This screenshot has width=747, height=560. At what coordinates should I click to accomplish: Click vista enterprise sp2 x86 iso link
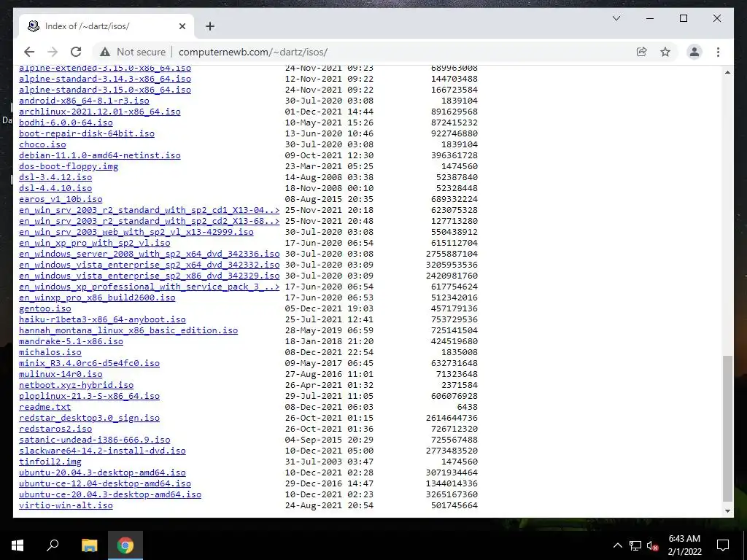149,276
